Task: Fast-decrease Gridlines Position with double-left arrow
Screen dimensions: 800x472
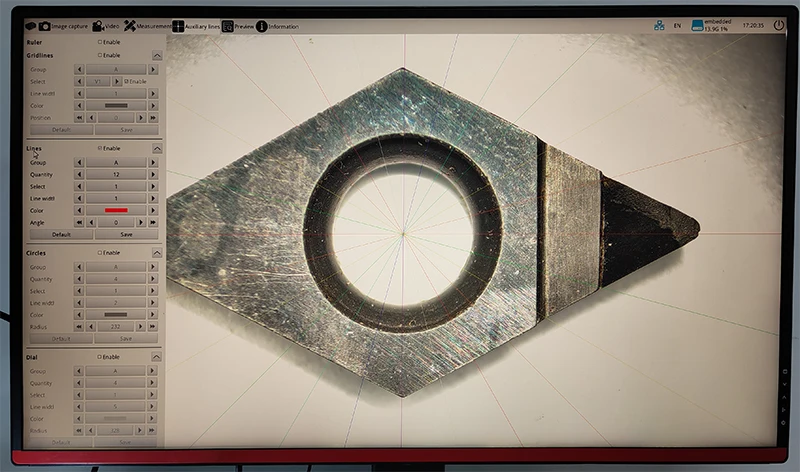Action: [x=79, y=118]
